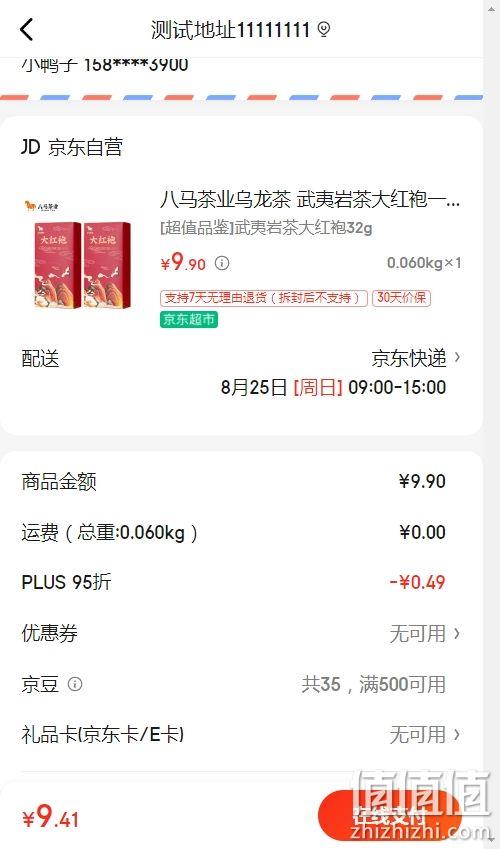Screen dimensions: 500x849
Task: Expand 礼品卡 无可用 chevron
Action: [457, 734]
